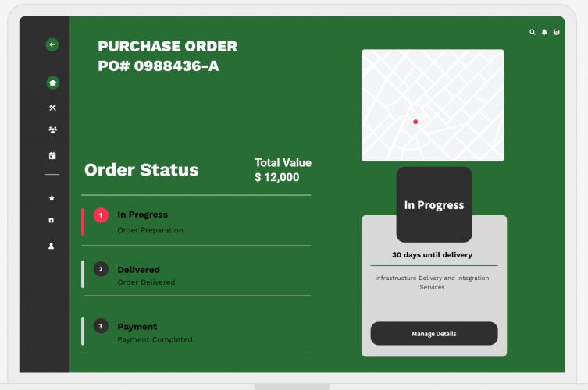Select step 1 In Progress
Screen dimensions: 588x390
[142, 214]
